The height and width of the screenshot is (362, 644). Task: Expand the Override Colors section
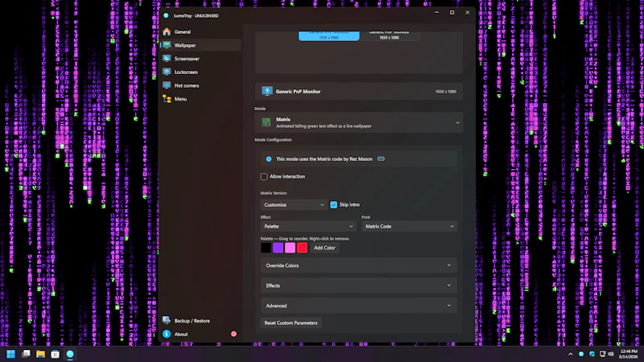(x=359, y=265)
